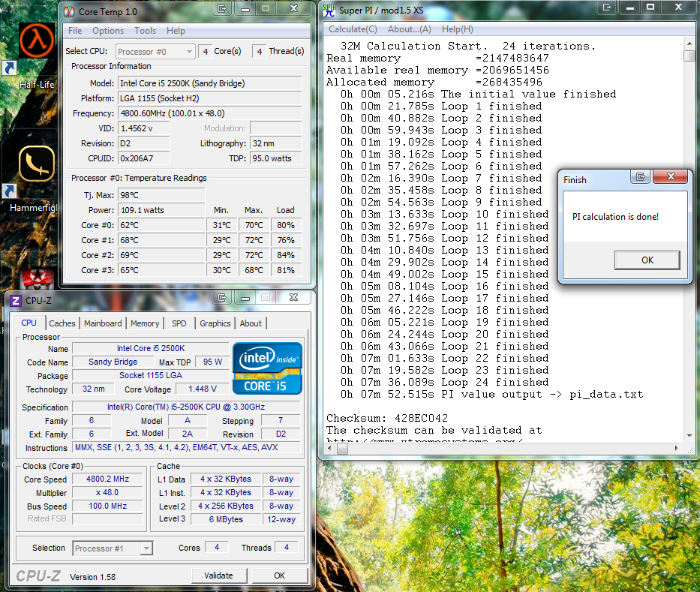Click the Intel Core i5 logo in CPU-Z
This screenshot has height=592, width=700.
[x=267, y=368]
